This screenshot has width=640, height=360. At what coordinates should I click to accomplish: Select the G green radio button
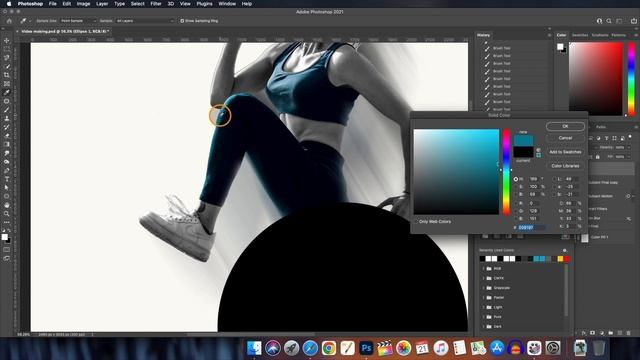click(516, 211)
